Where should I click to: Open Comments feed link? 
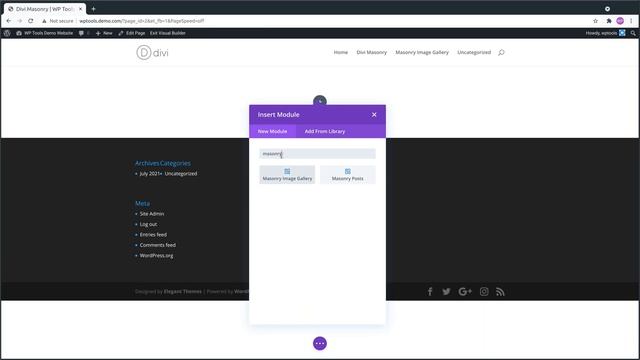tap(158, 245)
